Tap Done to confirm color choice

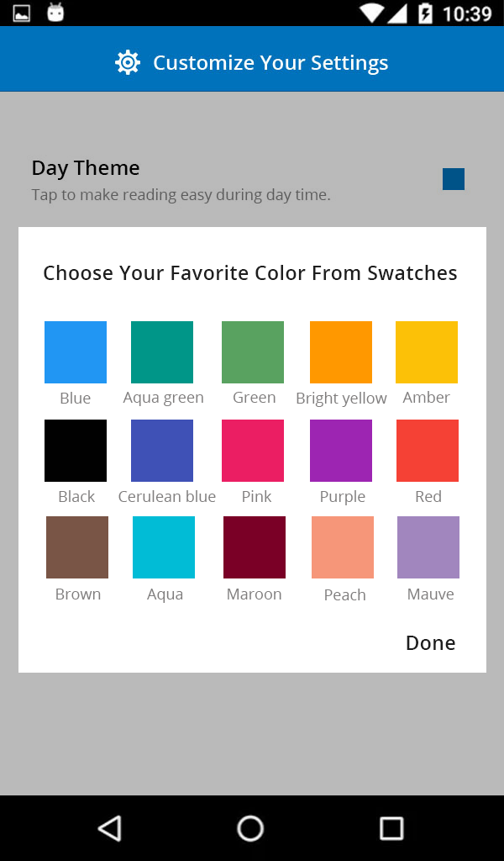[x=430, y=643]
